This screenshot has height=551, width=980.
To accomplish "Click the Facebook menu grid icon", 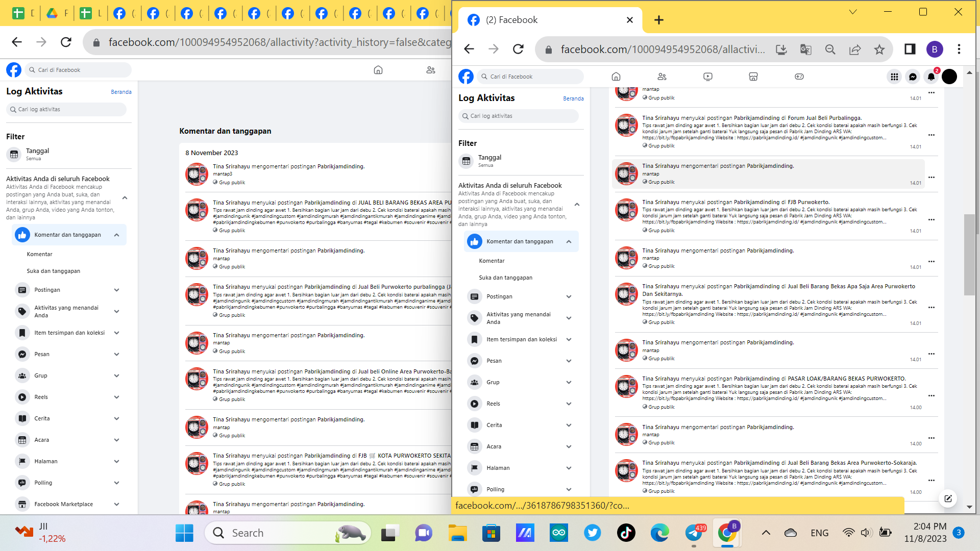I will tap(894, 77).
